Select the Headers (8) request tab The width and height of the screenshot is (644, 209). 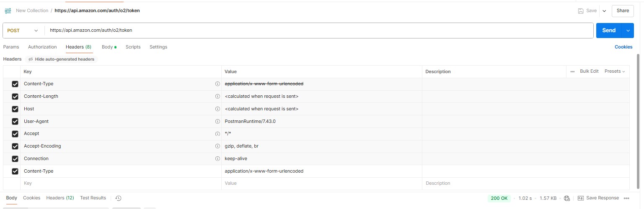78,47
